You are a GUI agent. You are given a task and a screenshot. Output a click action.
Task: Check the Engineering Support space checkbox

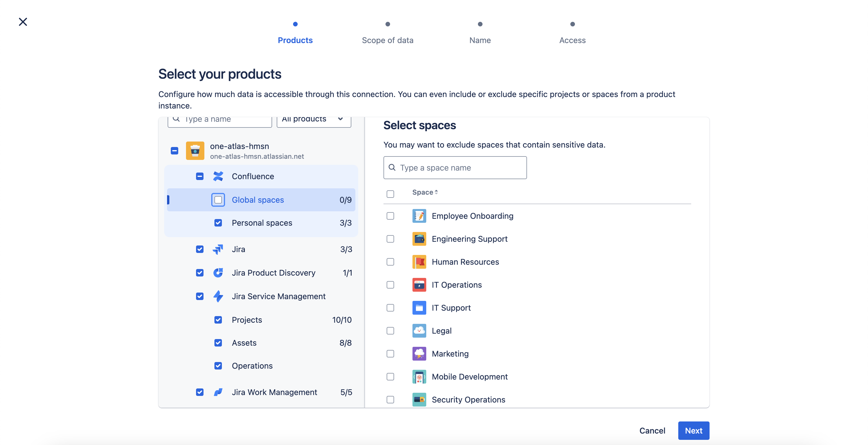tap(390, 239)
